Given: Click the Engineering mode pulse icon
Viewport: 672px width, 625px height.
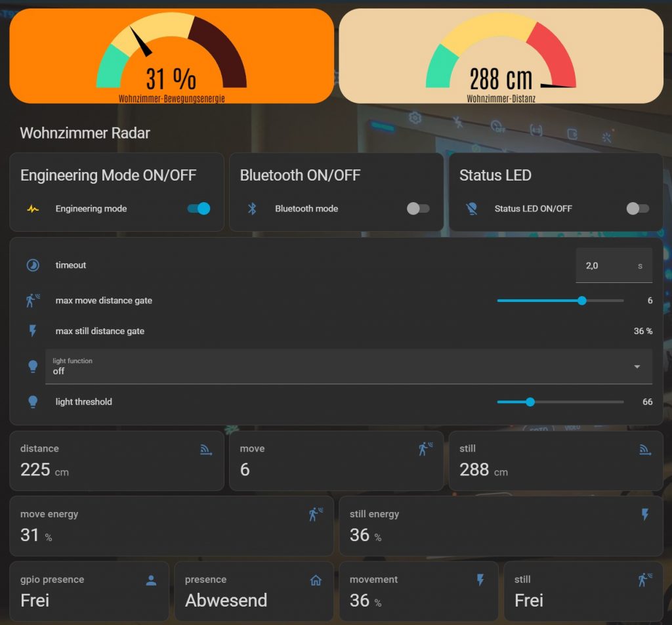Looking at the screenshot, I should (33, 209).
